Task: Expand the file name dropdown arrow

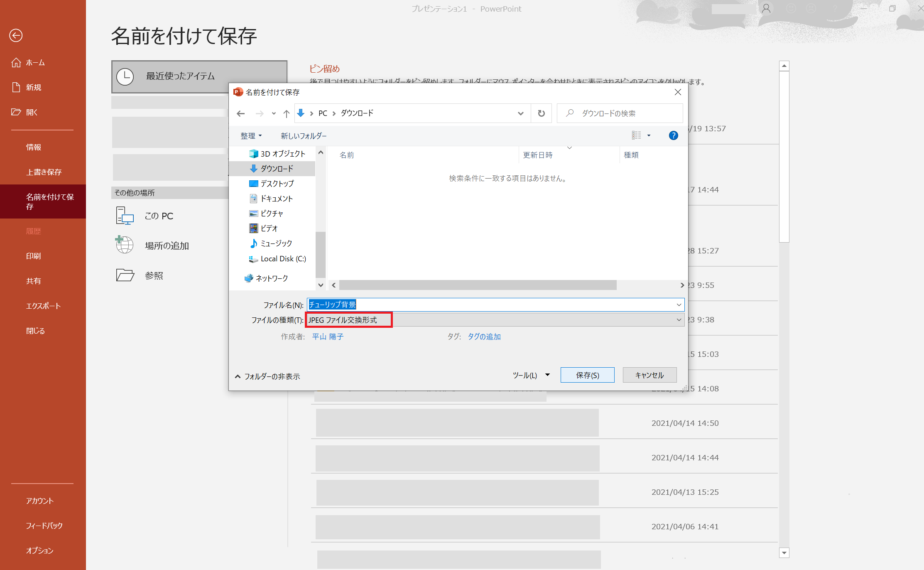Action: point(679,305)
